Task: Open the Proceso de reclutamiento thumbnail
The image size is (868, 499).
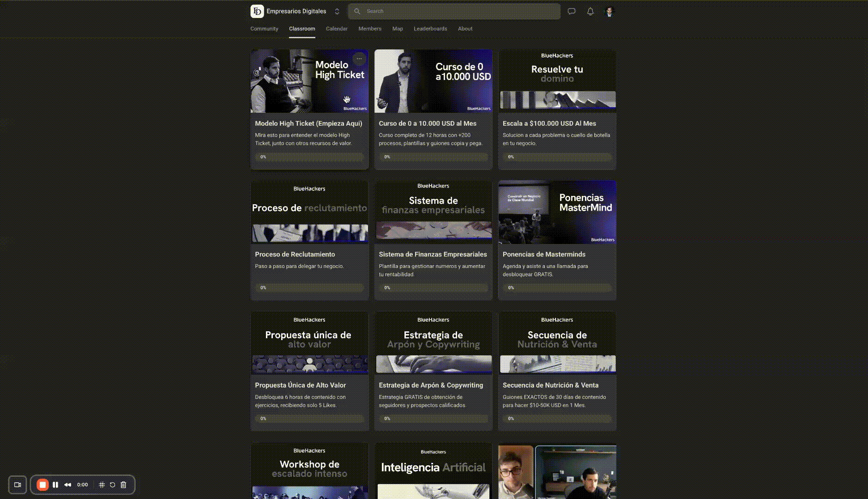Action: coord(309,212)
